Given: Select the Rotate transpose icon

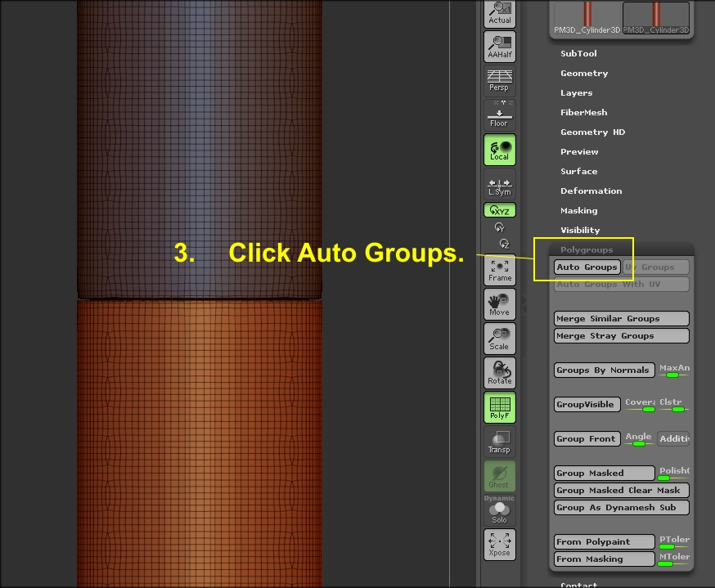Looking at the screenshot, I should coord(500,372).
